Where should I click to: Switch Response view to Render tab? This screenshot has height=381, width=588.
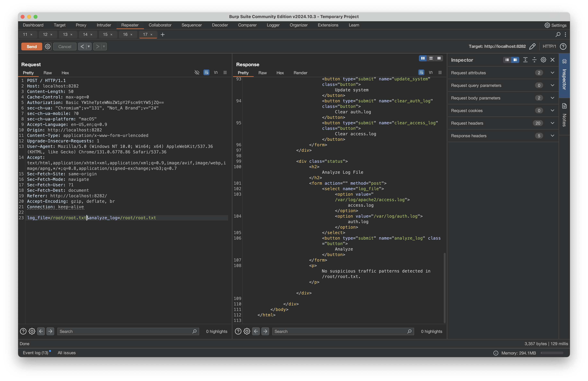pyautogui.click(x=300, y=73)
